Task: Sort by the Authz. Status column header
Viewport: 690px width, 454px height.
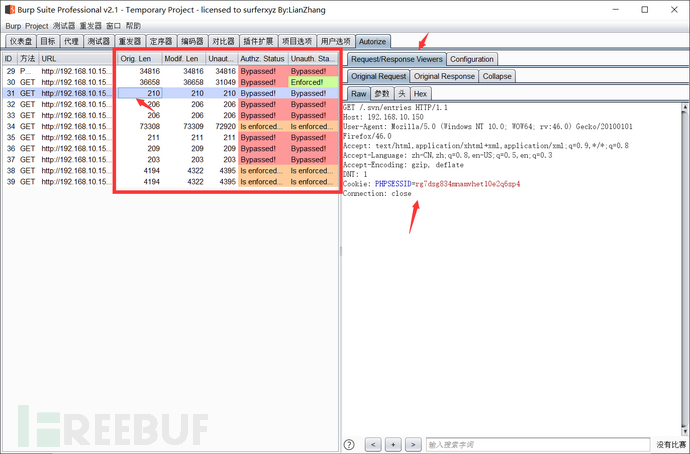Action: (263, 59)
